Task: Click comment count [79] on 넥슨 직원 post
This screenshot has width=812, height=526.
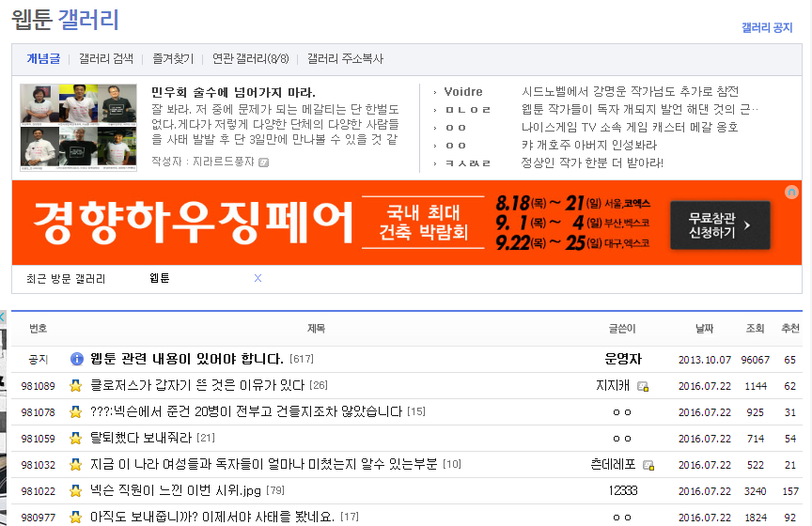Action: 275,490
